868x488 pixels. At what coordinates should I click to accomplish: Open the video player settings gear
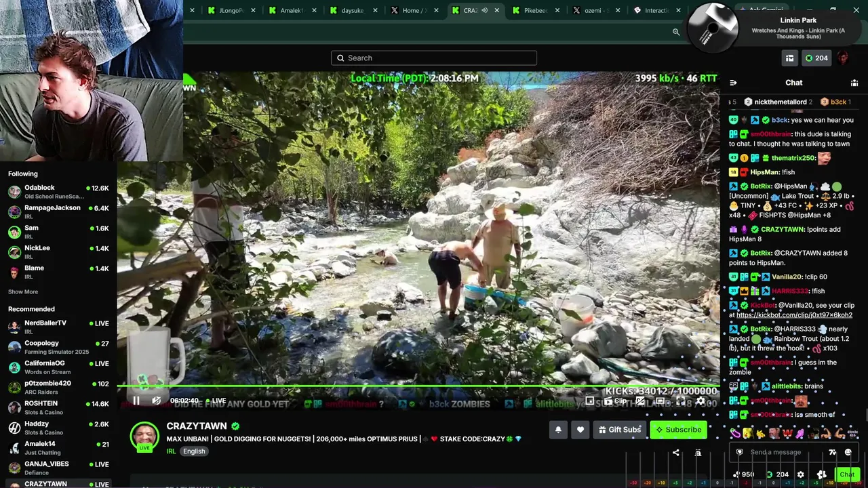pos(701,401)
